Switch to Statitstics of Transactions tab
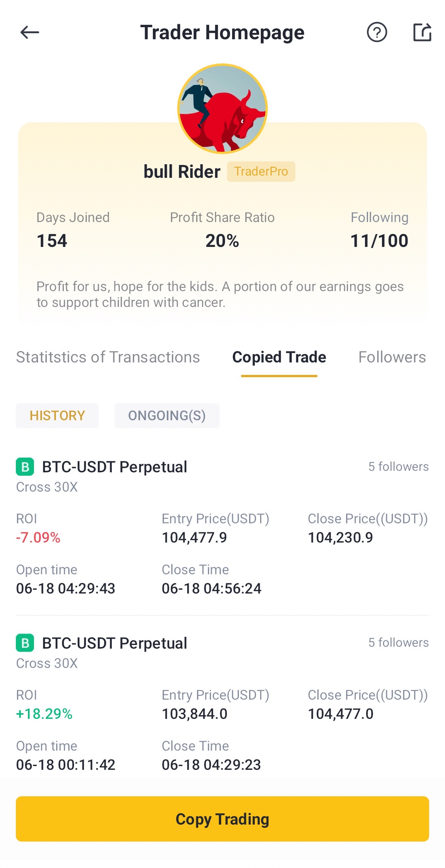 (x=108, y=357)
